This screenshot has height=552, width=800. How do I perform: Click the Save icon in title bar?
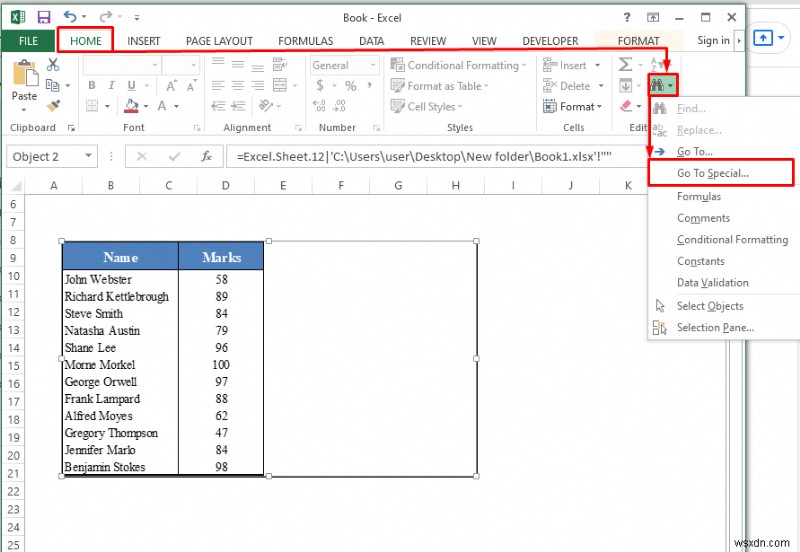pos(44,17)
